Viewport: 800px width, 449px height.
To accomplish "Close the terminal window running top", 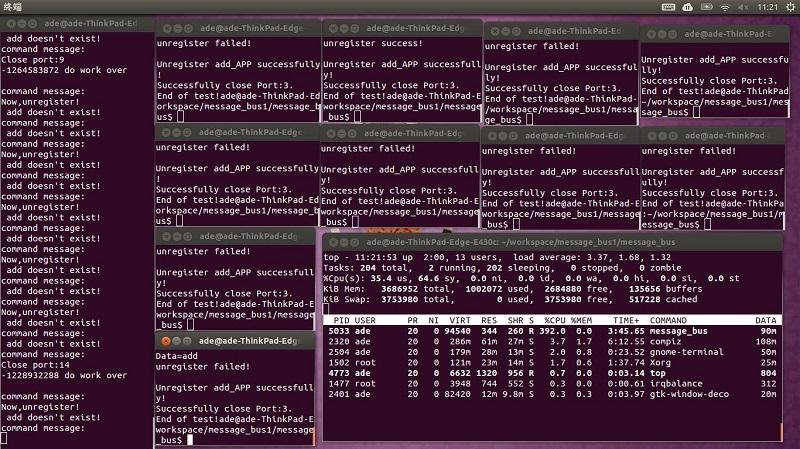I will pos(333,242).
